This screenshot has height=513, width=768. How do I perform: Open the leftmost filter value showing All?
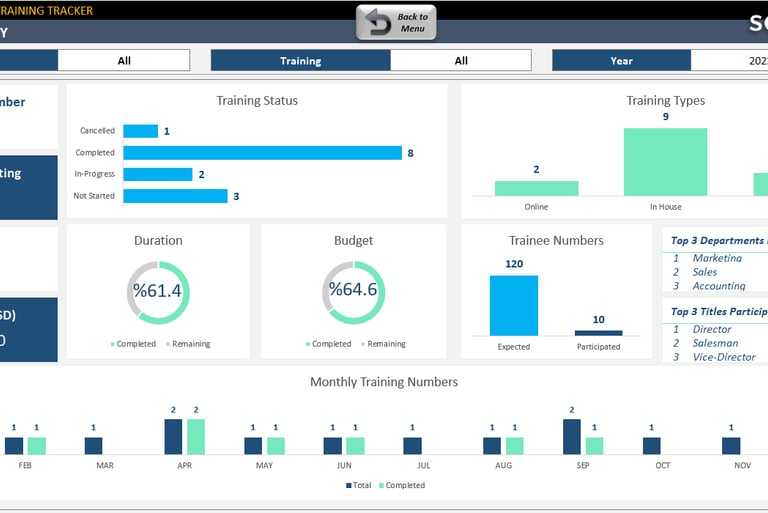[x=124, y=60]
